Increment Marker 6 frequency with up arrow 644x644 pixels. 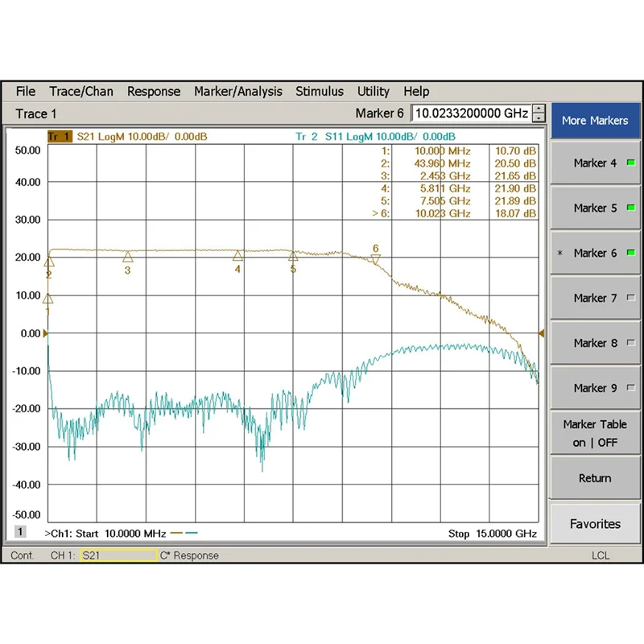(539, 109)
